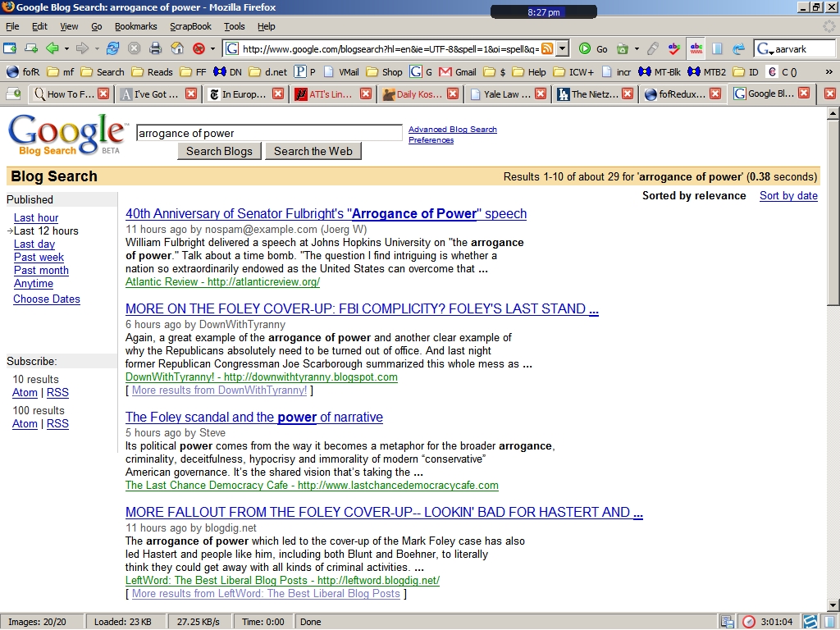
Task: Click the grey Forward arrow
Action: (x=82, y=48)
